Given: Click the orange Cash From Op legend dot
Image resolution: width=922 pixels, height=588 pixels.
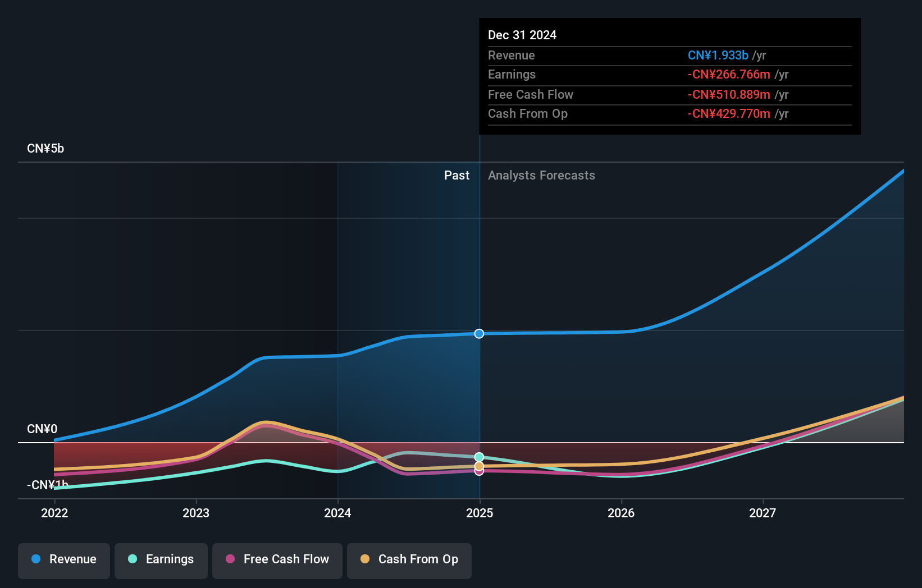Looking at the screenshot, I should (x=365, y=559).
